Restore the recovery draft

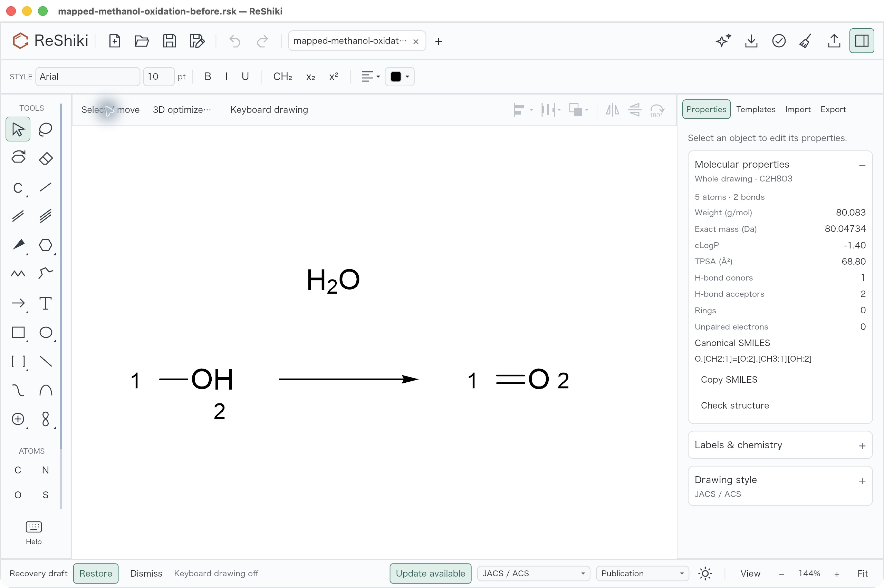(x=96, y=574)
